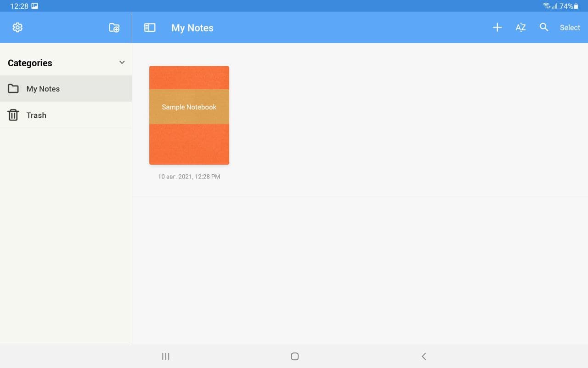Tap the notebook's date label
Screen dimensions: 588x368
pyautogui.click(x=189, y=177)
